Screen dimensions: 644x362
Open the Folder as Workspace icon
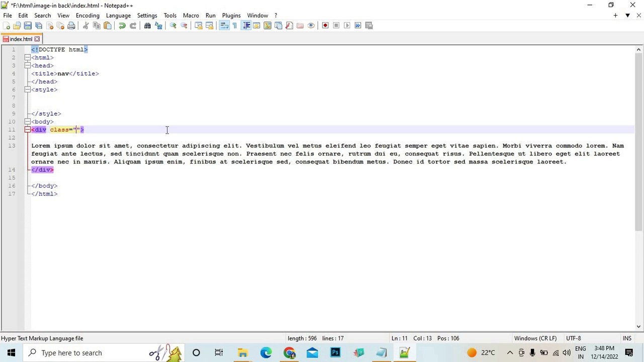[x=300, y=26]
